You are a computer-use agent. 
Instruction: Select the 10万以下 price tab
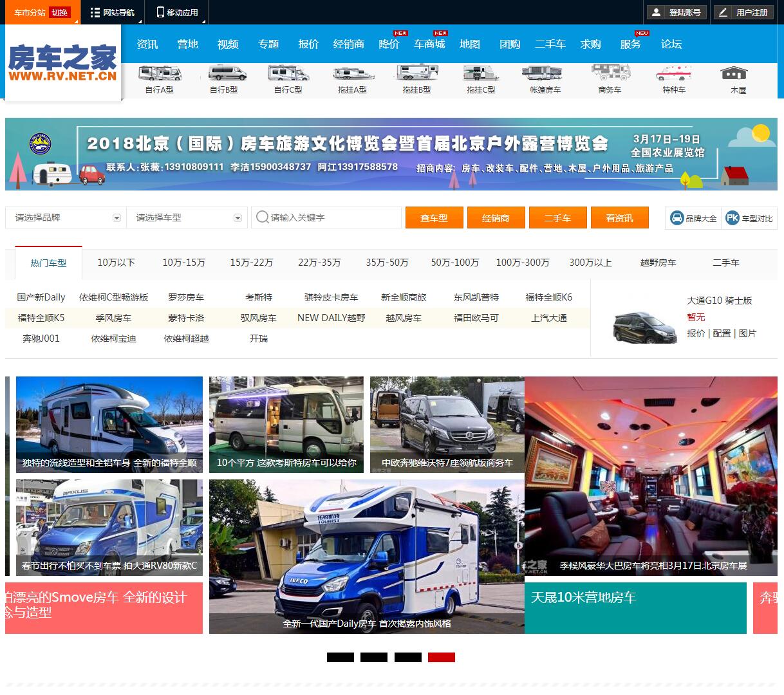pyautogui.click(x=117, y=263)
